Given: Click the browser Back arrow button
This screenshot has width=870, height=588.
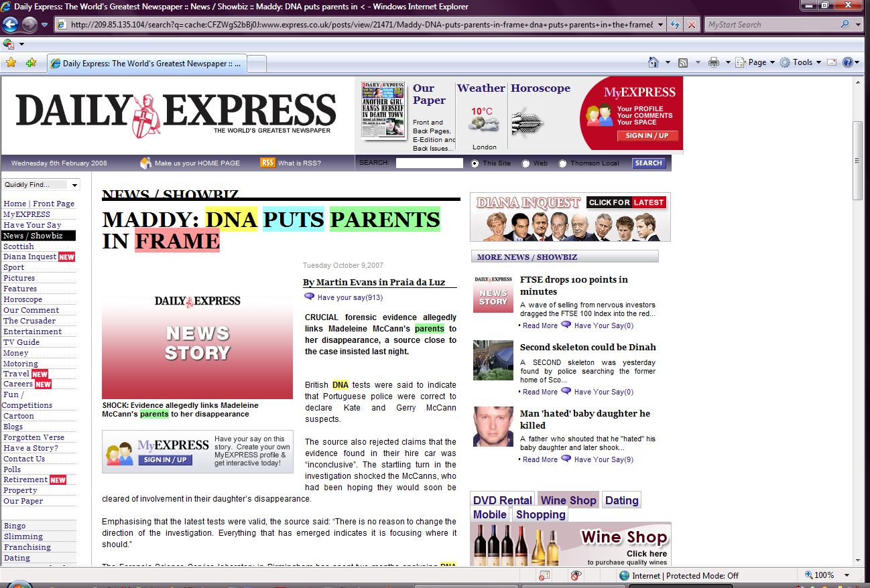Looking at the screenshot, I should coord(10,25).
